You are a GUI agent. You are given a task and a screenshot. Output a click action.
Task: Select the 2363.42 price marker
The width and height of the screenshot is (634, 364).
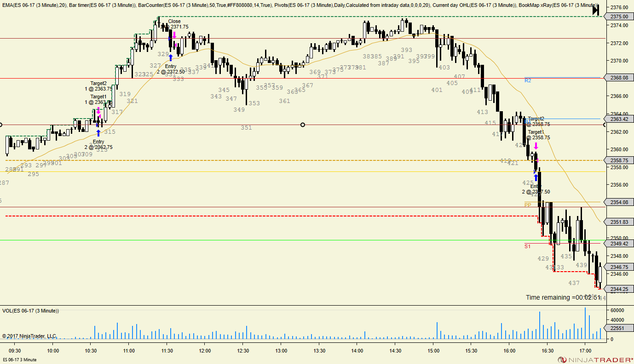[619, 119]
